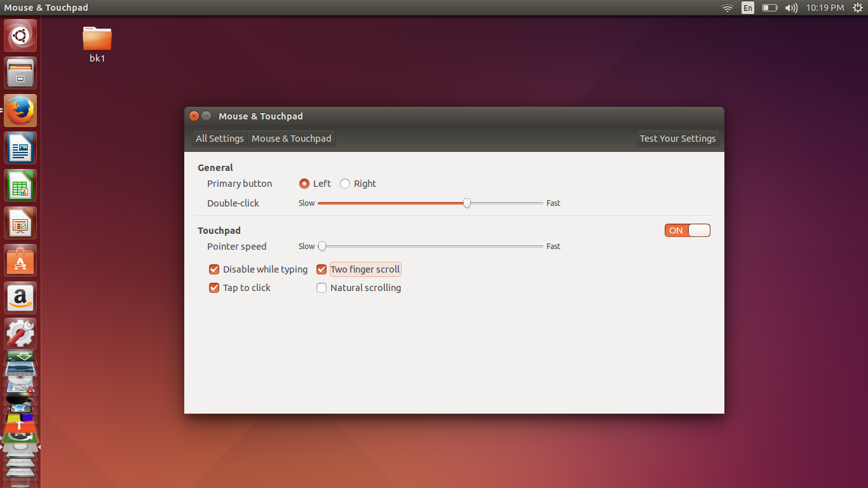Click the En keyboard layout indicator
The width and height of the screenshot is (868, 488).
tap(748, 8)
